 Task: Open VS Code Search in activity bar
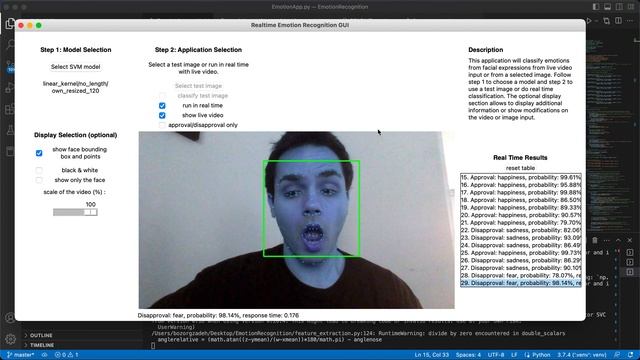point(10,45)
